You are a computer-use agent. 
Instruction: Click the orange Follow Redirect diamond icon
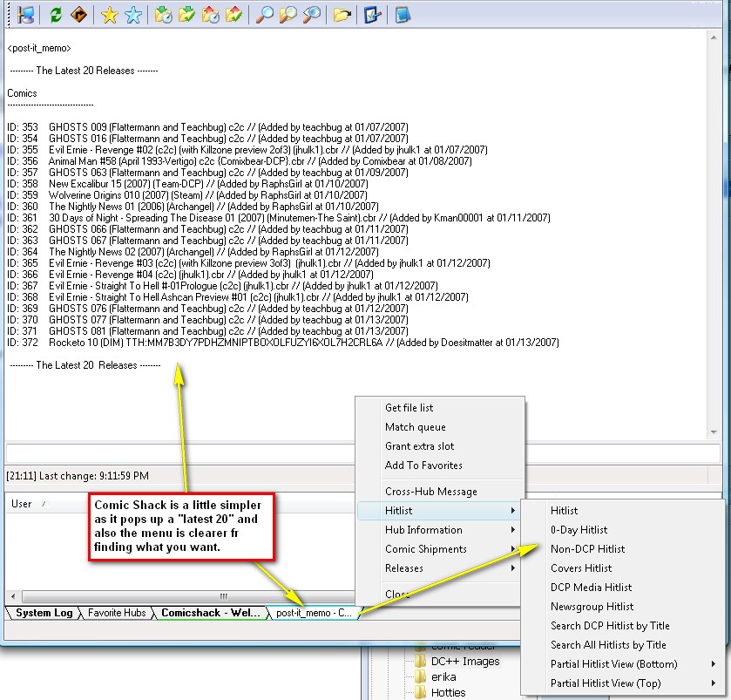[x=79, y=14]
